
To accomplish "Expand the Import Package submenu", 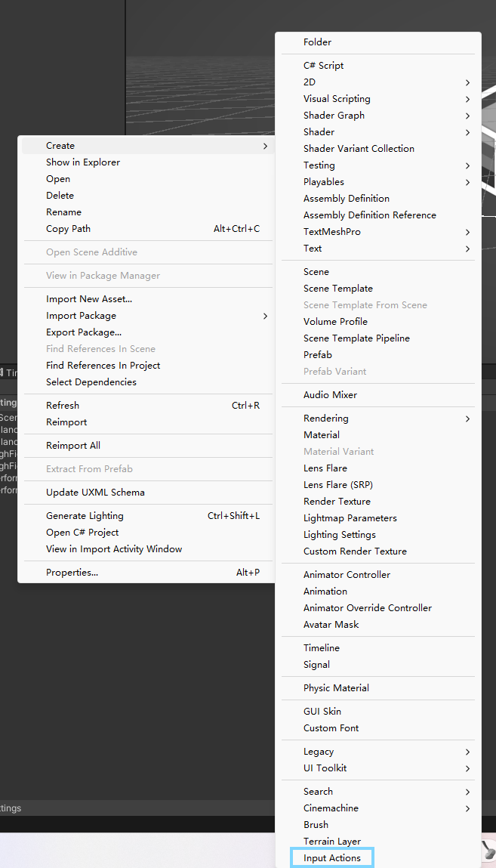I will click(81, 316).
